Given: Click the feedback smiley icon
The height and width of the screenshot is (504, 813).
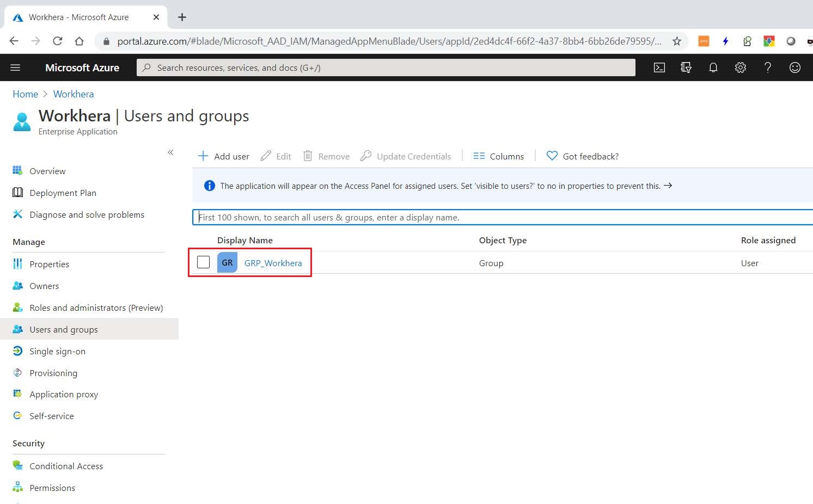Looking at the screenshot, I should (795, 67).
